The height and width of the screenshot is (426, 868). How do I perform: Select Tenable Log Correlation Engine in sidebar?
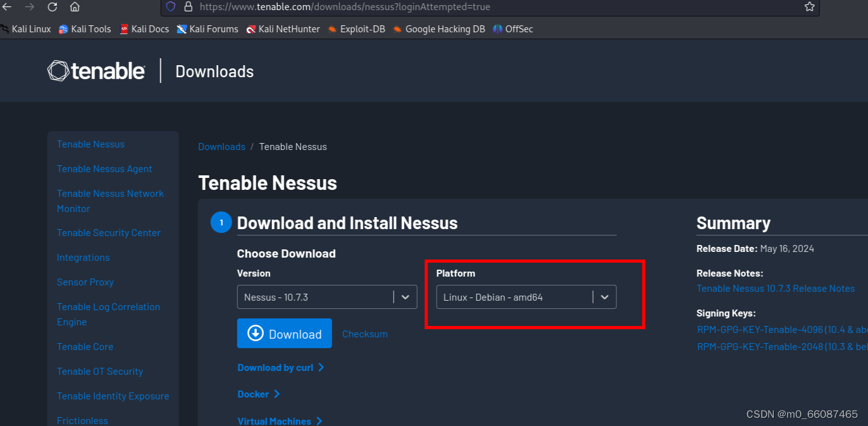coord(108,314)
